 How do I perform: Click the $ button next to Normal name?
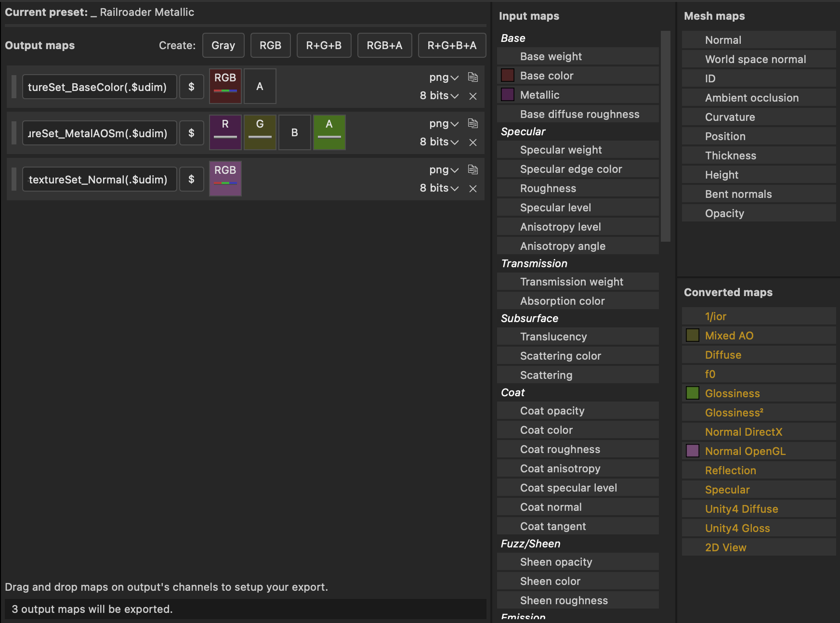[x=192, y=179]
